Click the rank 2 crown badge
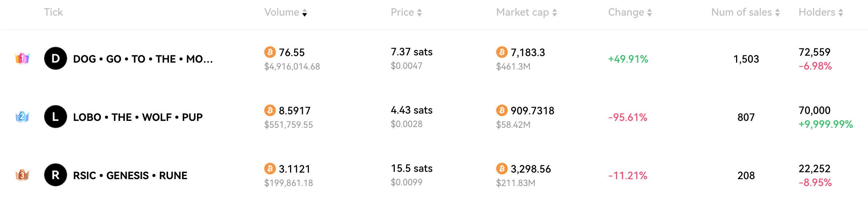 pyautogui.click(x=22, y=117)
